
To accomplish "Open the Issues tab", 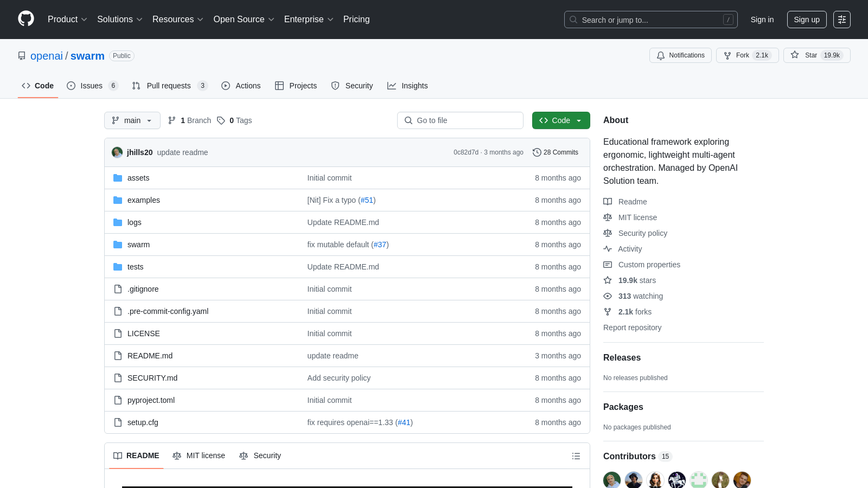I will (92, 86).
